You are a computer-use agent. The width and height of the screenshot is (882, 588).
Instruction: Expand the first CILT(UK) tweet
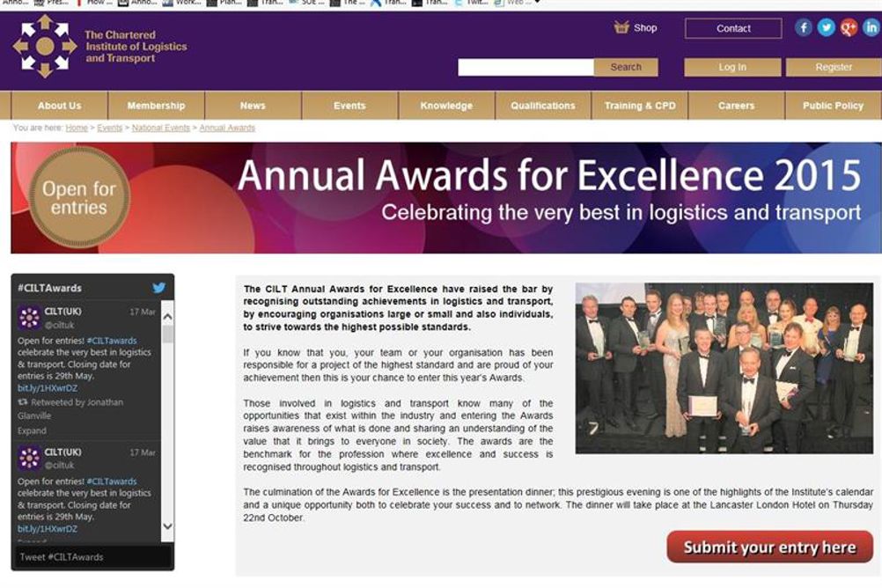pos(32,430)
